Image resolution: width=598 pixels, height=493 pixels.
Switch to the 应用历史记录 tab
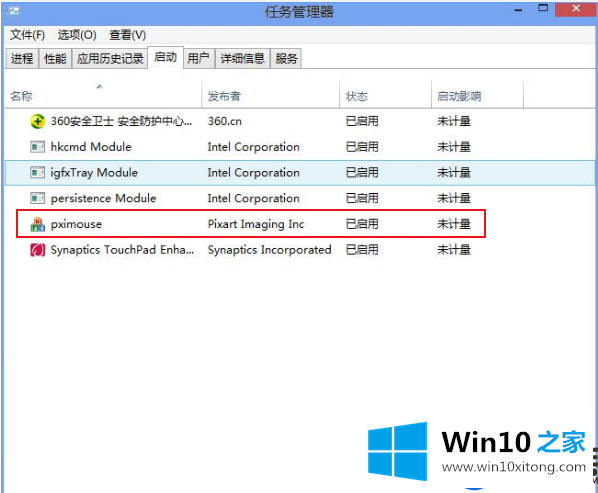110,58
